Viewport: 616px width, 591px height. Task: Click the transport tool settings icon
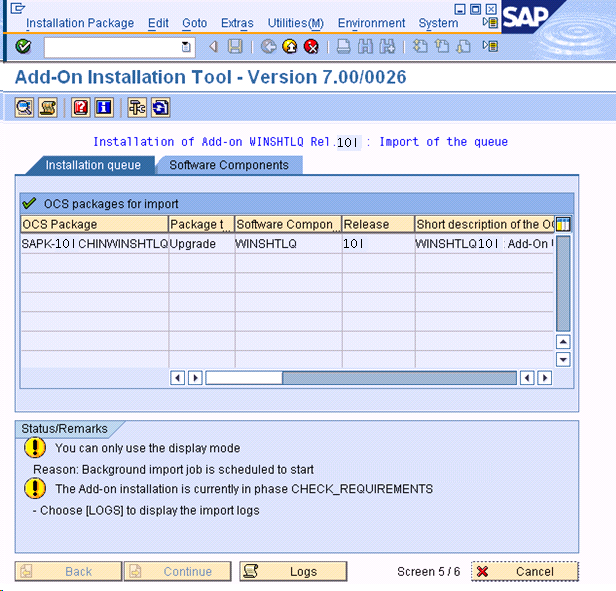[137, 107]
